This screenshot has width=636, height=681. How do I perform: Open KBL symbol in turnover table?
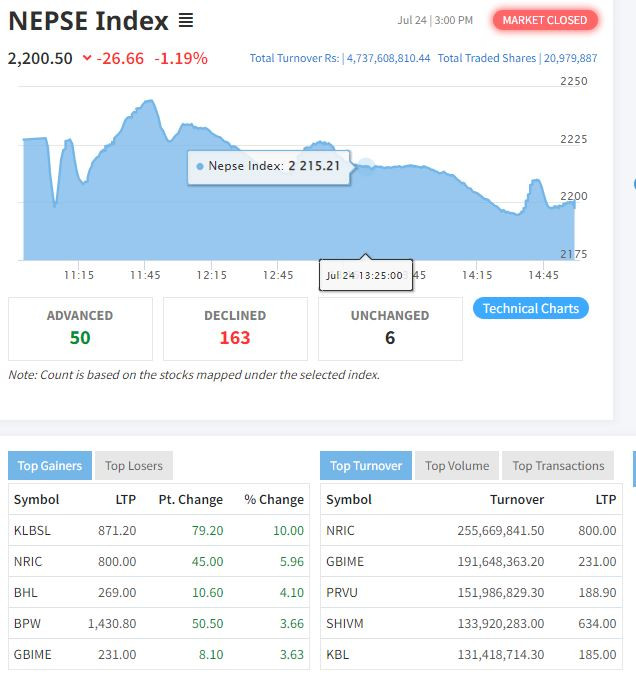click(338, 655)
